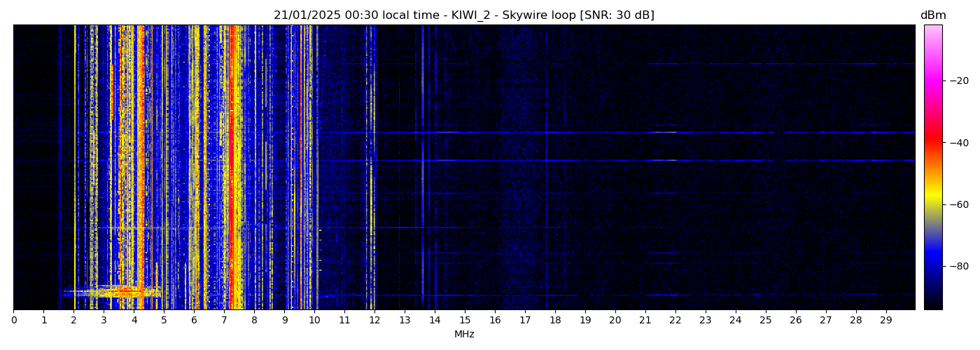This screenshot has width=980, height=350.
Task: Click the thin vertical line near 13.6 MHz
Action: [422, 168]
